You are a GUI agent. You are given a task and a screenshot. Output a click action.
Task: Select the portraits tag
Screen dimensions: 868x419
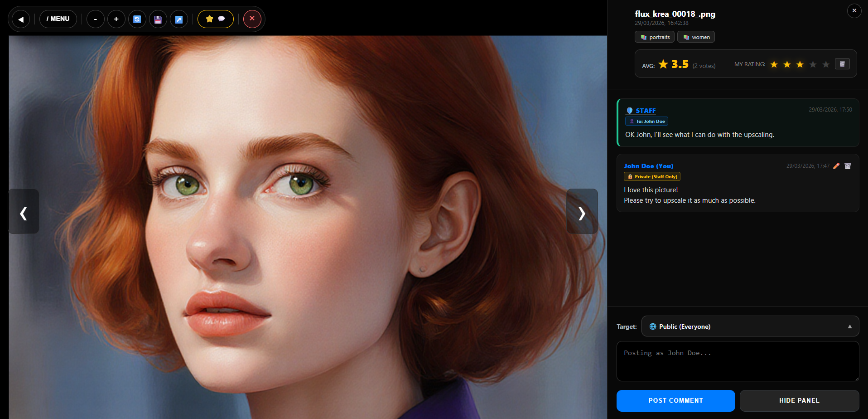[x=655, y=37]
